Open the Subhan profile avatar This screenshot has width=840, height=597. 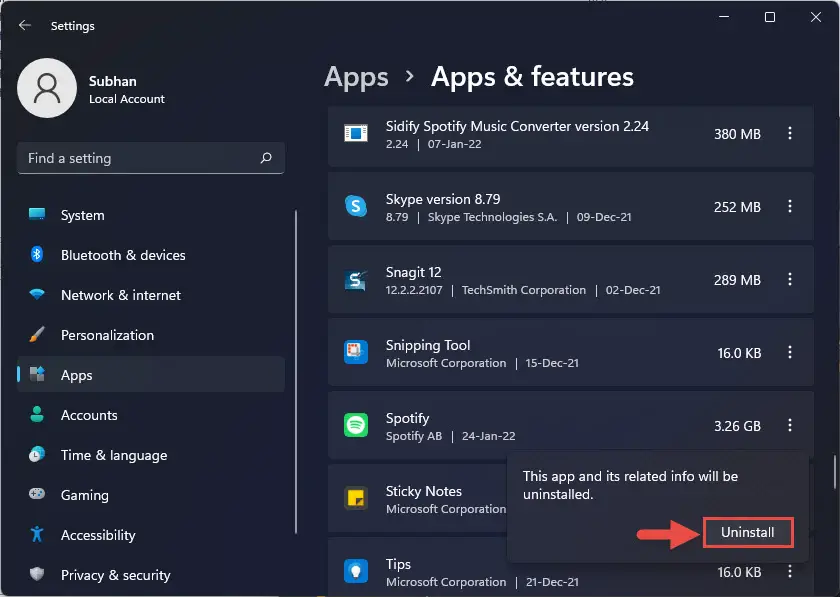47,88
